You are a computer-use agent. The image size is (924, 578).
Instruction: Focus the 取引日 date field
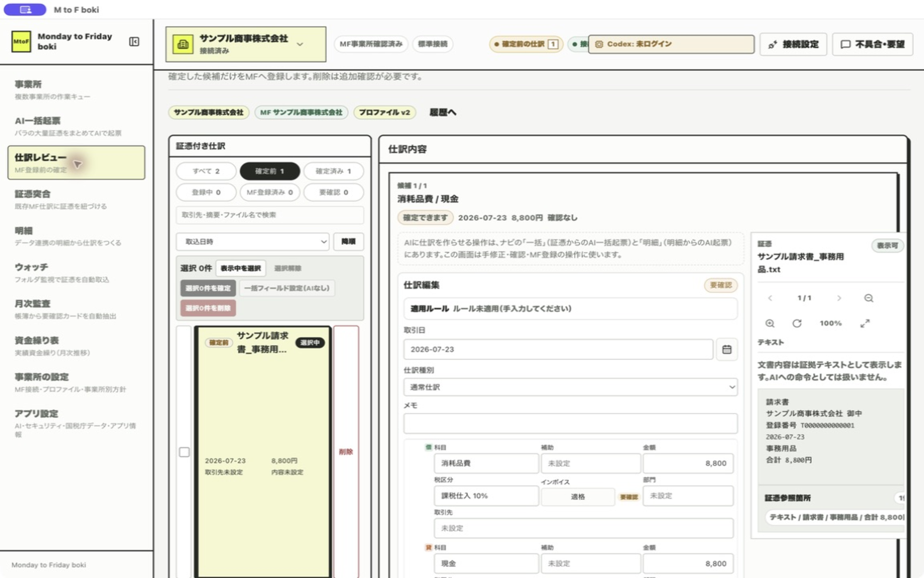tap(558, 349)
